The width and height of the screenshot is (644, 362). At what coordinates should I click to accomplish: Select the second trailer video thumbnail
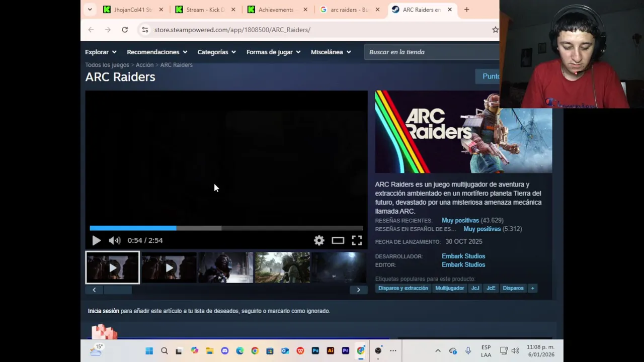coord(169,267)
